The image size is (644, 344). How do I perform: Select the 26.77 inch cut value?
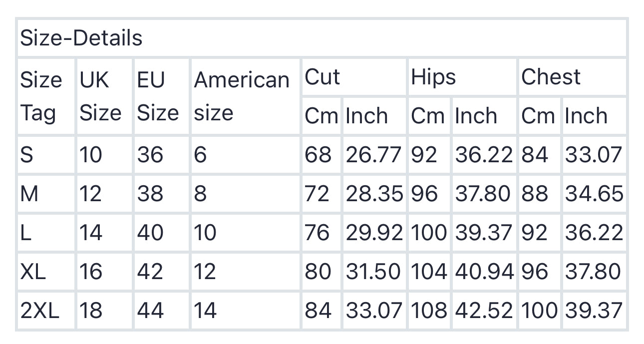coord(373,155)
